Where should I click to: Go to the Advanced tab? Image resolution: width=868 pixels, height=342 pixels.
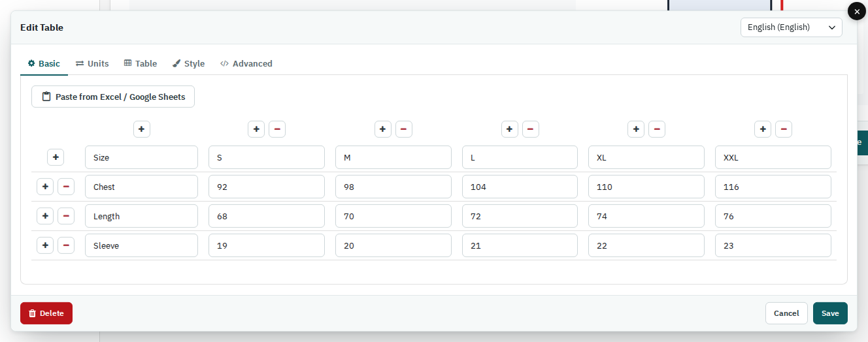[246, 63]
